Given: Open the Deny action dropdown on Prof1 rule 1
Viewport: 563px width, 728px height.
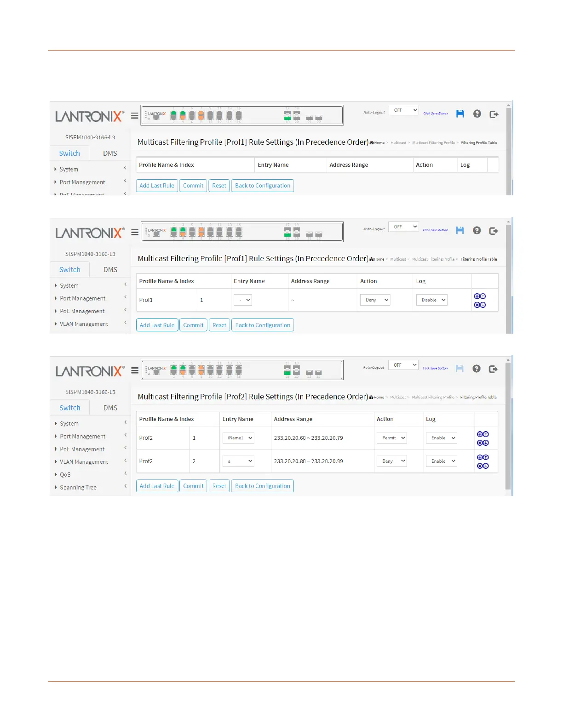Looking at the screenshot, I should point(375,300).
